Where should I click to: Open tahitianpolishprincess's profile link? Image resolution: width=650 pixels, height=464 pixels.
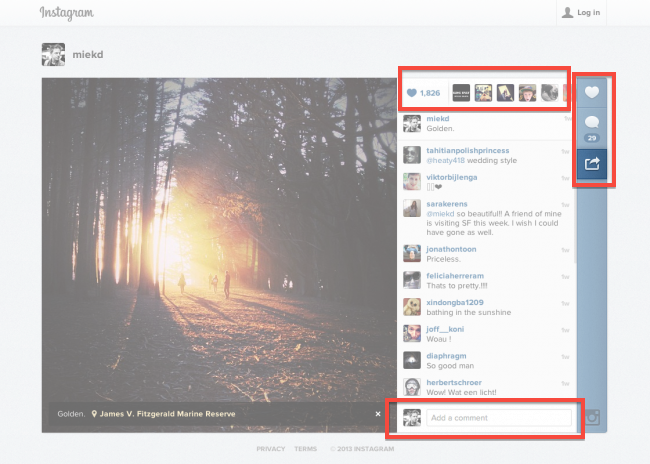[468, 151]
